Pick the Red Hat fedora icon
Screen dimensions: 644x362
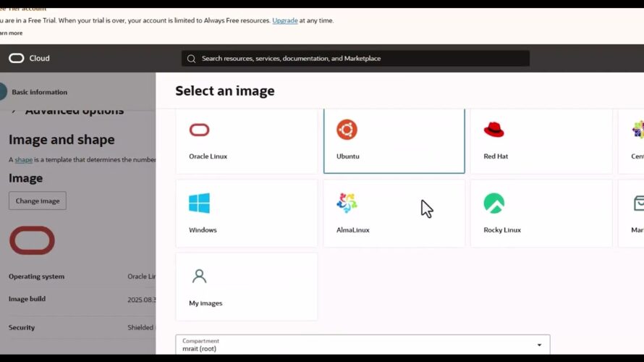493,130
